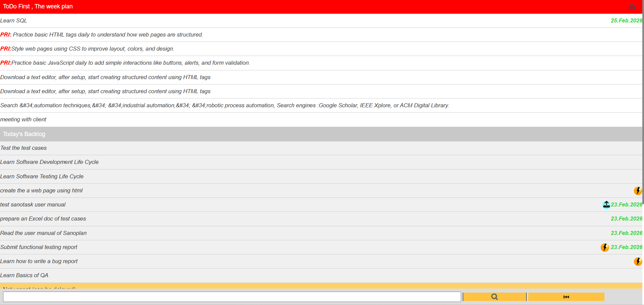This screenshot has height=305, width=644.
Task: Click upload icon on "test sanotask user manual" row
Action: pyautogui.click(x=606, y=204)
